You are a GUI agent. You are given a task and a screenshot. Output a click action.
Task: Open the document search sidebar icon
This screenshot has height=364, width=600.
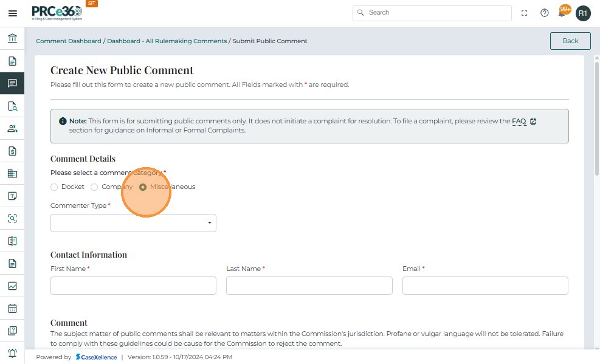click(12, 106)
